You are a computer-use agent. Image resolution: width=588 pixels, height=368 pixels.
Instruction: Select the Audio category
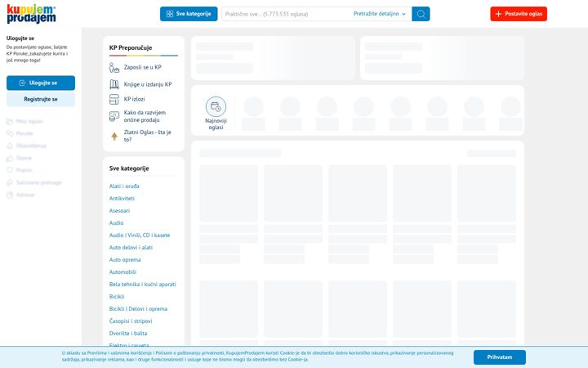[x=116, y=223]
